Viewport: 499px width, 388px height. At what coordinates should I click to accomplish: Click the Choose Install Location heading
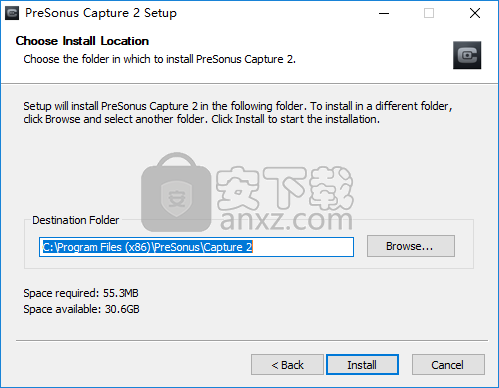pyautogui.click(x=82, y=41)
